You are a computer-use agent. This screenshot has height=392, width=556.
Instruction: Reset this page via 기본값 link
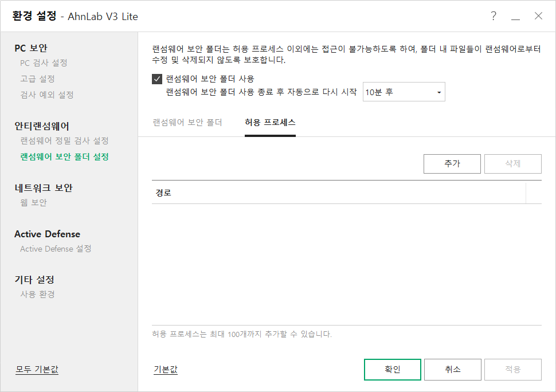(166, 369)
